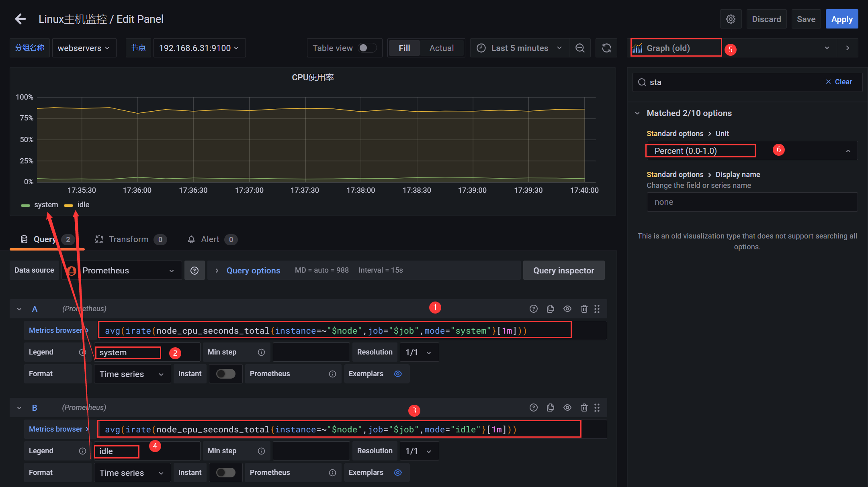Click Apply button
The width and height of the screenshot is (868, 487).
pyautogui.click(x=842, y=19)
